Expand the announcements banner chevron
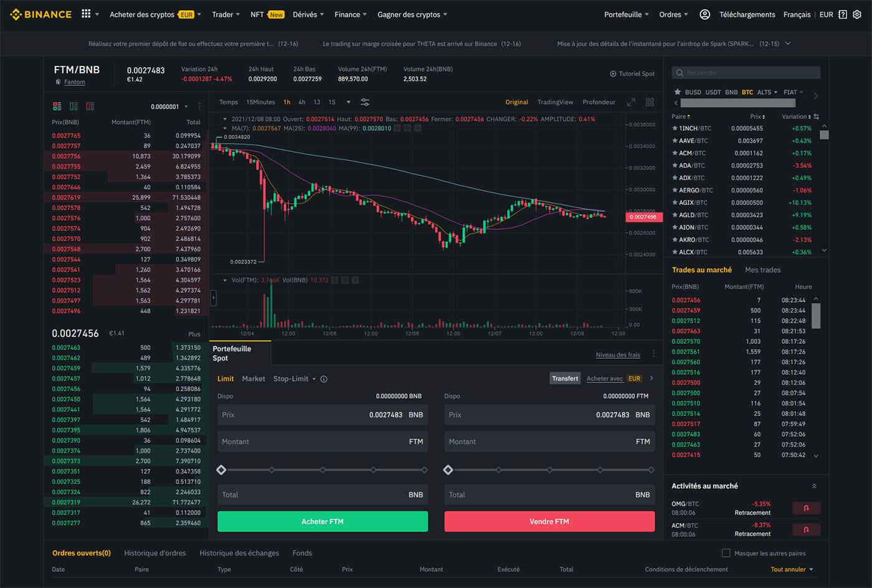Image resolution: width=872 pixels, height=588 pixels. [x=788, y=44]
